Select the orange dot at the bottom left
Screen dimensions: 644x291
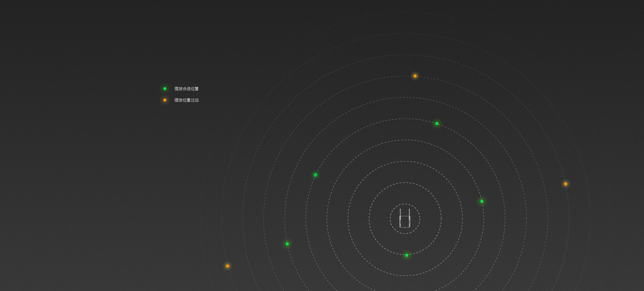coord(227,266)
